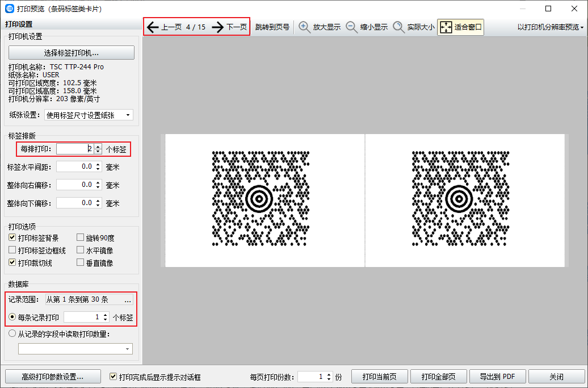Maximize the print preview window
The image size is (588, 388).
[x=548, y=9]
